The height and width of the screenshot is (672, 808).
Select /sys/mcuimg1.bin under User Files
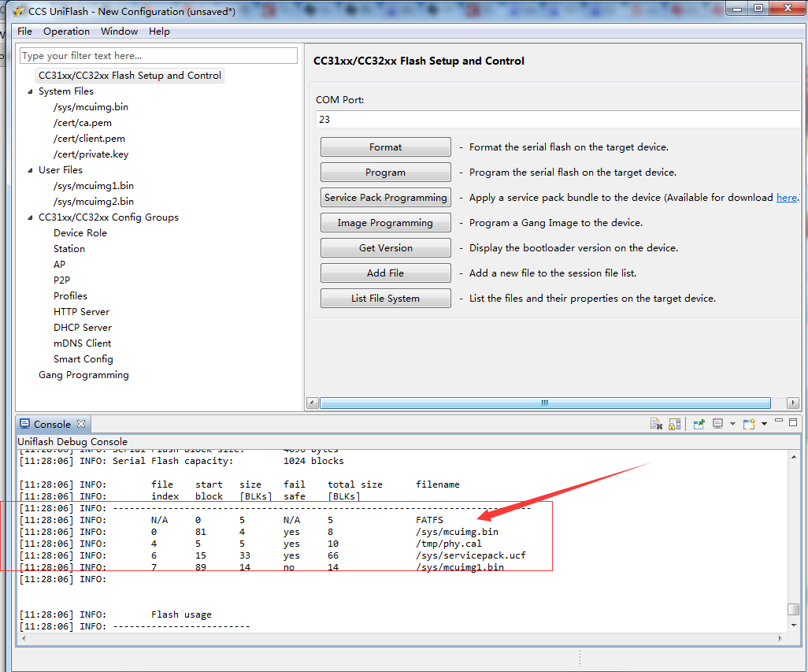[x=93, y=186]
